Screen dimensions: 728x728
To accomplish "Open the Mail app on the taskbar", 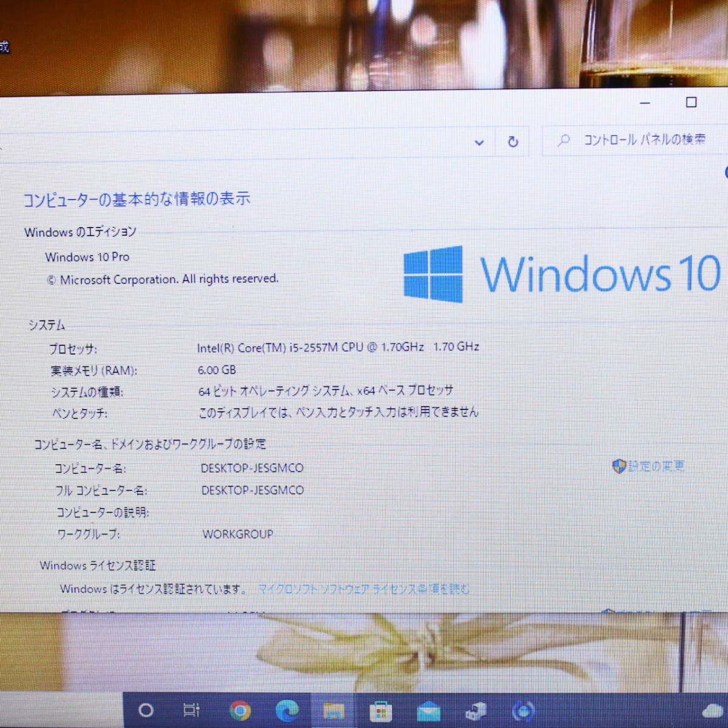I will pyautogui.click(x=428, y=711).
